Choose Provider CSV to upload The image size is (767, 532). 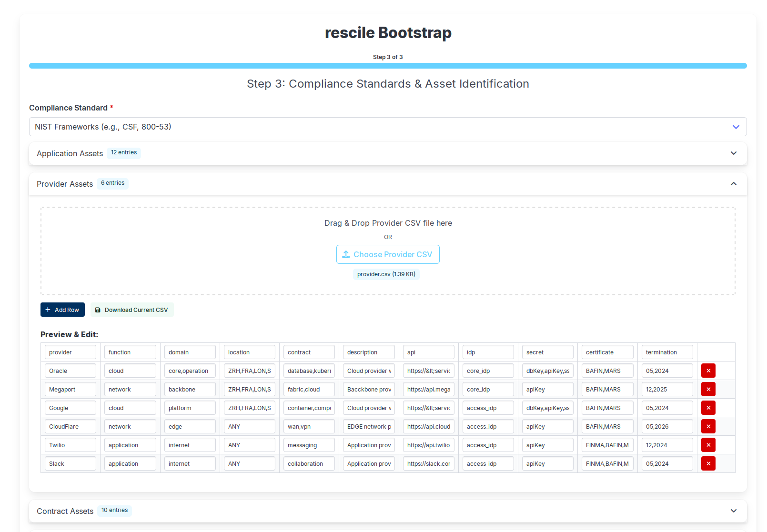[x=388, y=254]
